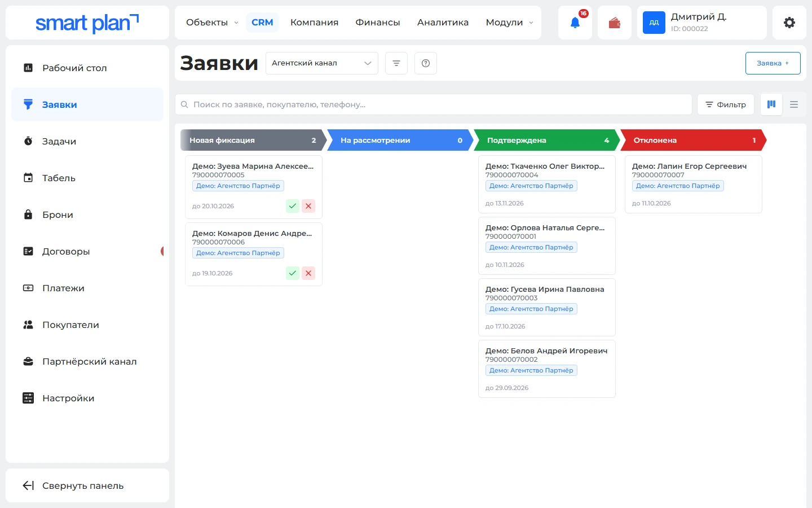
Task: Click the smart plan logo
Action: 87,23
